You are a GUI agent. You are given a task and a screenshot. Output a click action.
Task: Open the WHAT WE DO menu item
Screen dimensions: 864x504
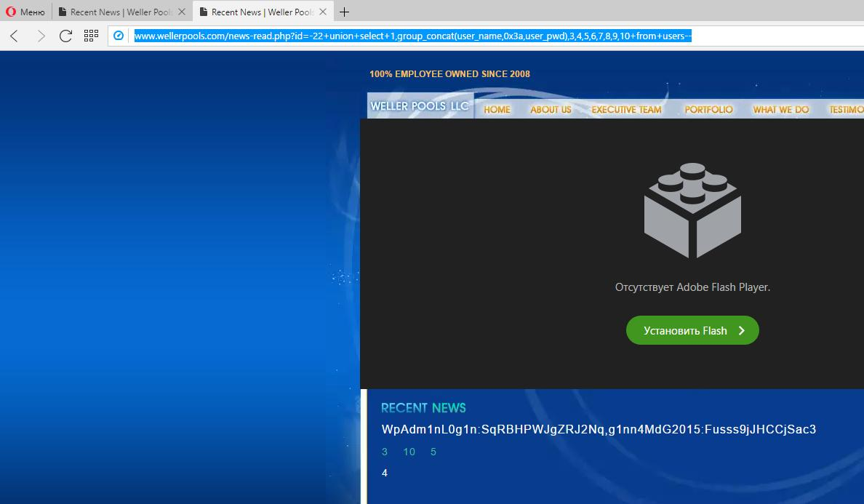(x=781, y=110)
